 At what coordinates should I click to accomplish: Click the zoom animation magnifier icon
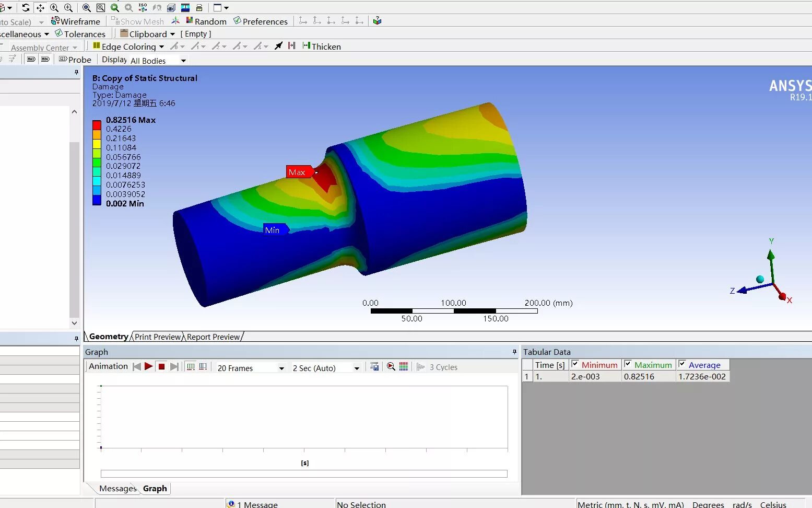tap(391, 367)
